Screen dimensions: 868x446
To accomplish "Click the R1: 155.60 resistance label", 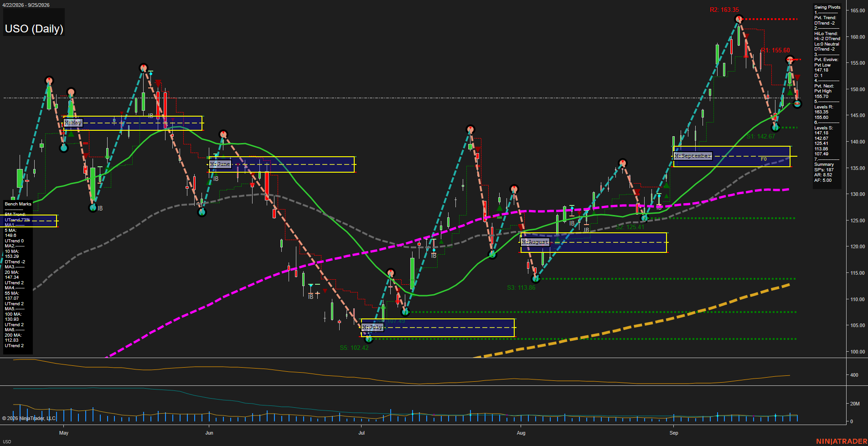I will click(x=775, y=51).
